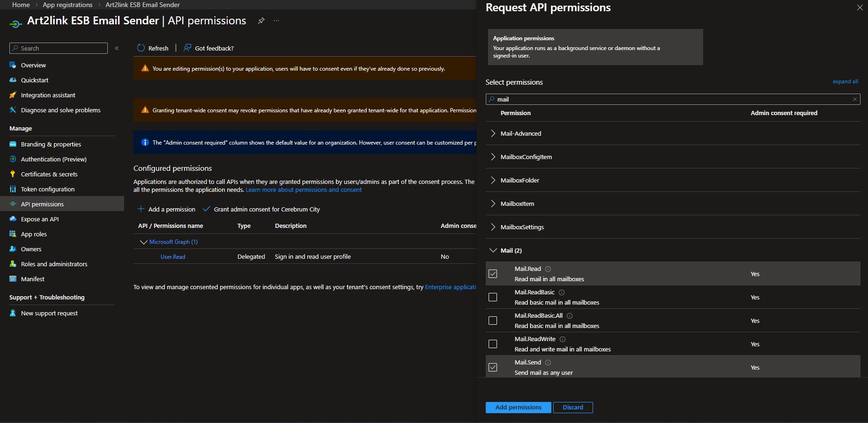Open the User.Read permission link
Screen dimensions: 868x423
[x=173, y=257]
